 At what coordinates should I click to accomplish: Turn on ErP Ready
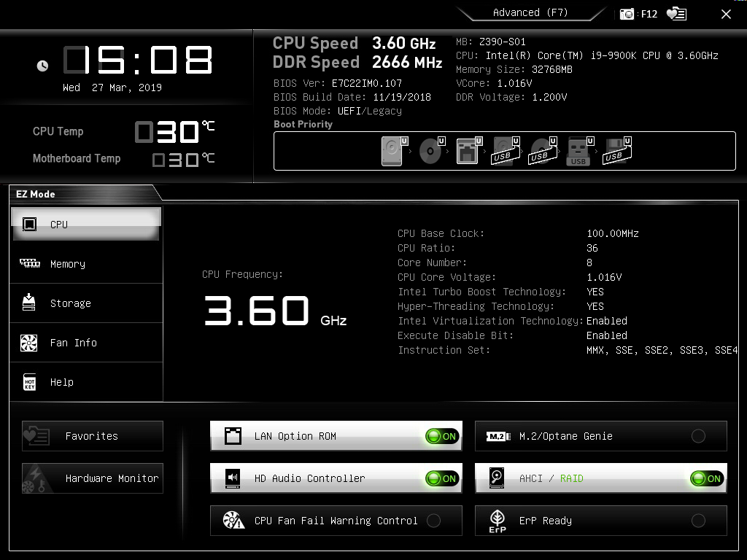pyautogui.click(x=698, y=521)
